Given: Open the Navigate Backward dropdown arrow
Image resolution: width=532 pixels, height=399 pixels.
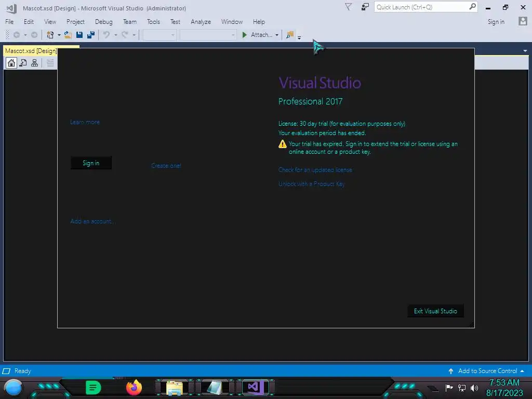Looking at the screenshot, I should coord(25,35).
